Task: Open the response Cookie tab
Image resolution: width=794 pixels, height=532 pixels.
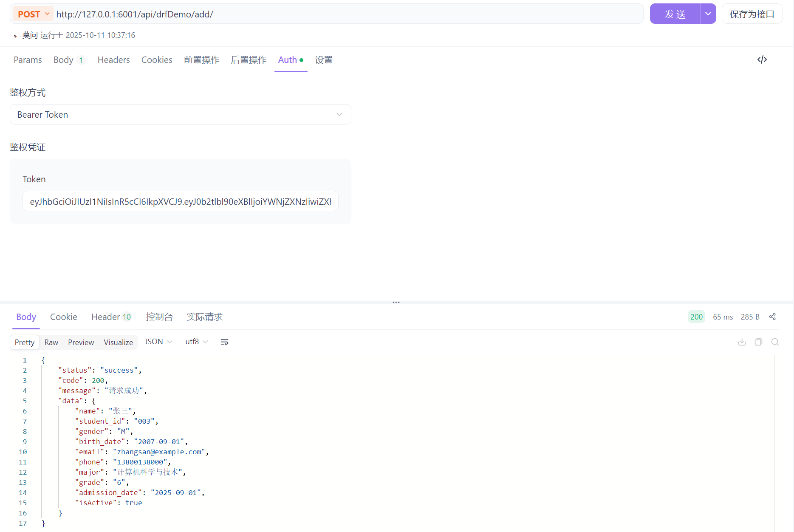Action: click(x=64, y=317)
